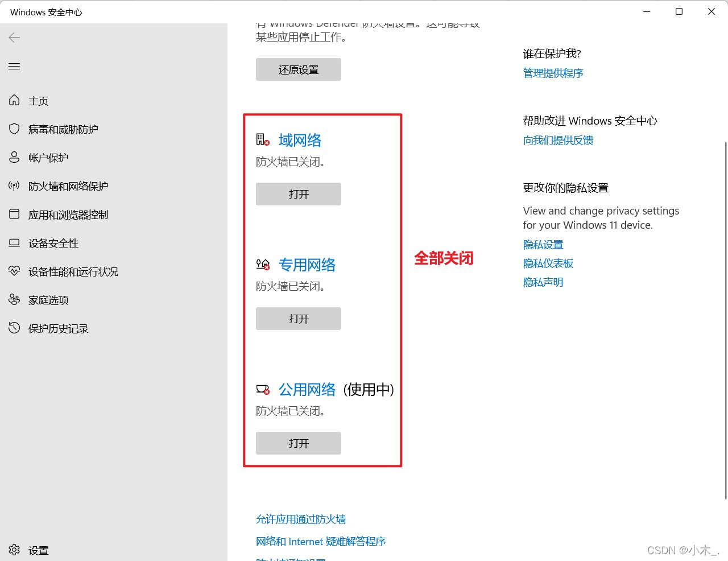
Task: Open the hamburger navigation menu icon
Action: pos(14,67)
